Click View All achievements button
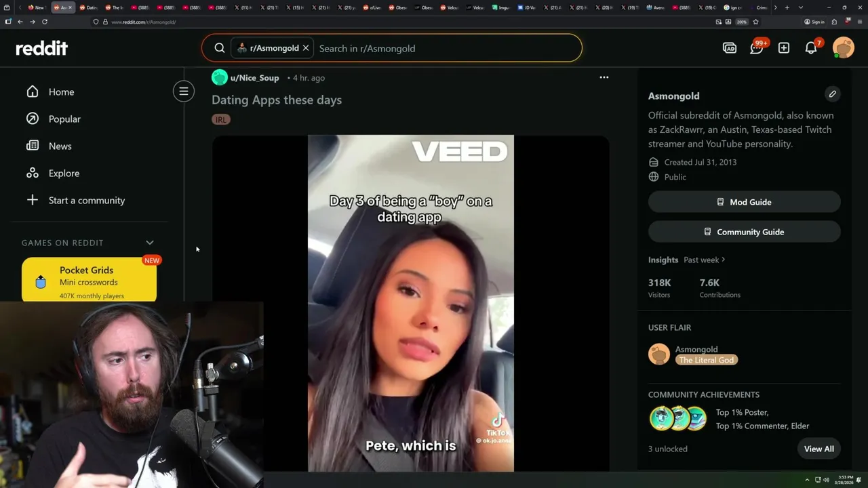The height and width of the screenshot is (488, 868). (819, 449)
